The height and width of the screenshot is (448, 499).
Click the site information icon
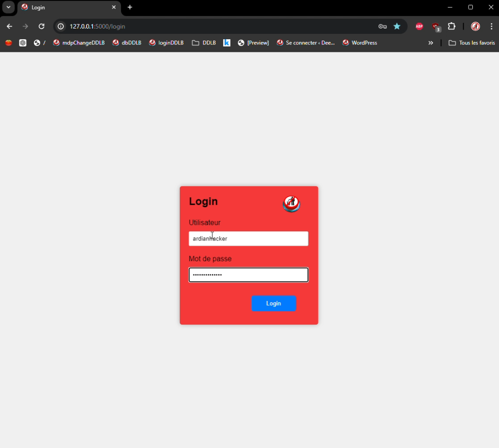(x=61, y=27)
